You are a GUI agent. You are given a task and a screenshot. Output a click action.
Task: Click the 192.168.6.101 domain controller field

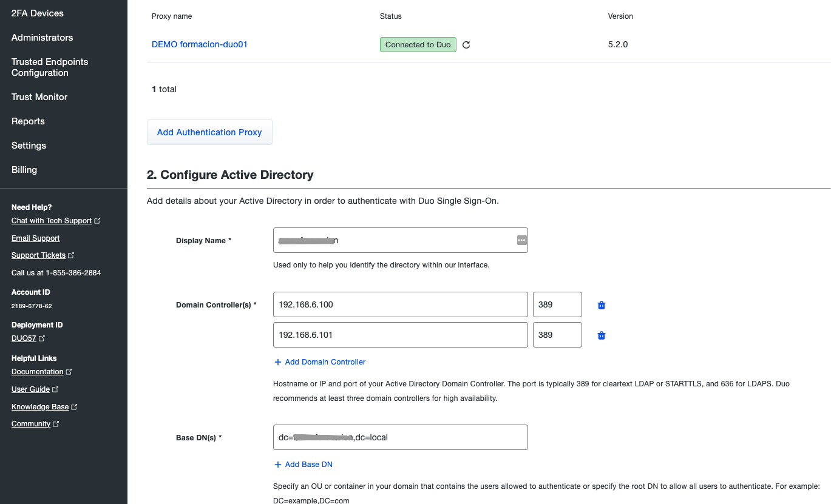pos(401,335)
